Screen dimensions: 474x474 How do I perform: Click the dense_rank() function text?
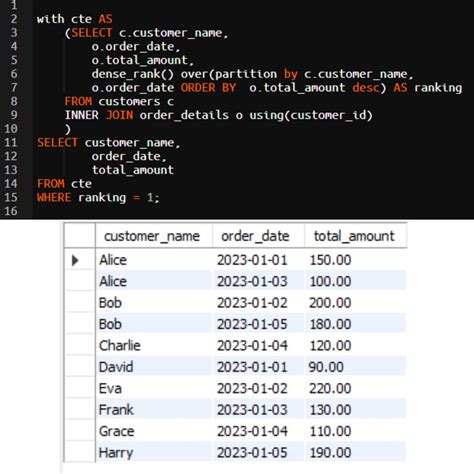[133, 74]
